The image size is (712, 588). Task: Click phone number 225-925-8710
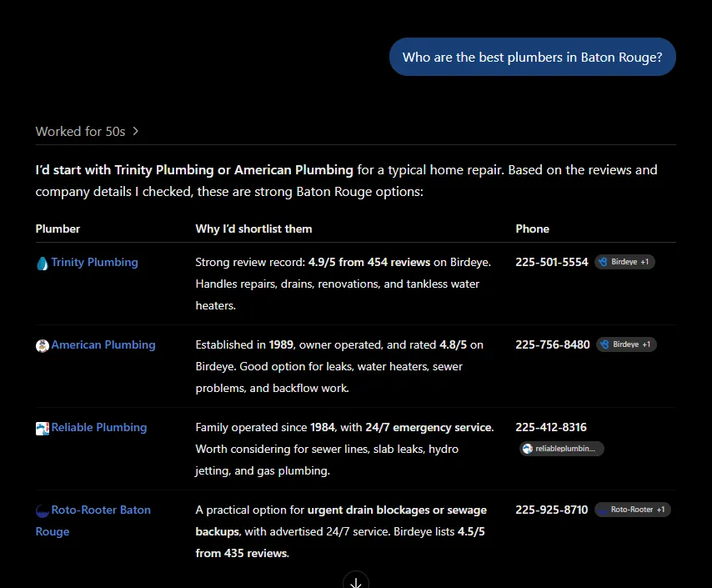click(551, 510)
